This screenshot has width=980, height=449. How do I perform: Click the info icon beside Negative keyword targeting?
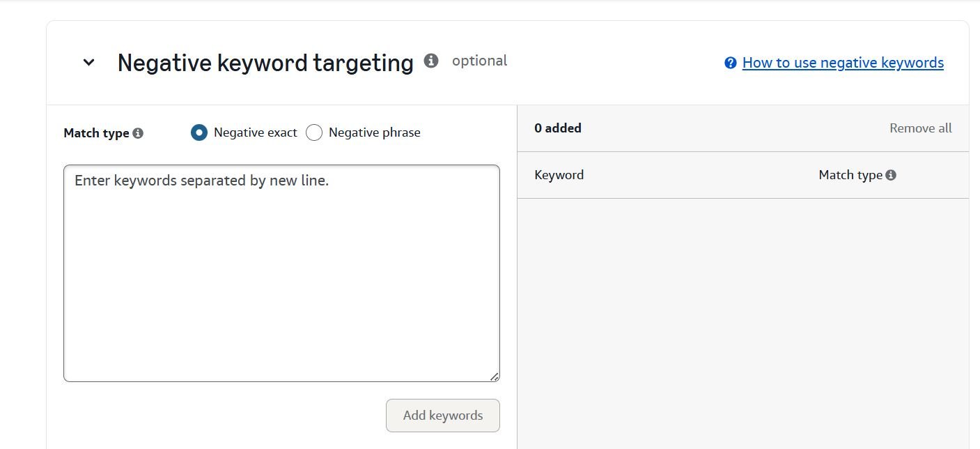(430, 60)
